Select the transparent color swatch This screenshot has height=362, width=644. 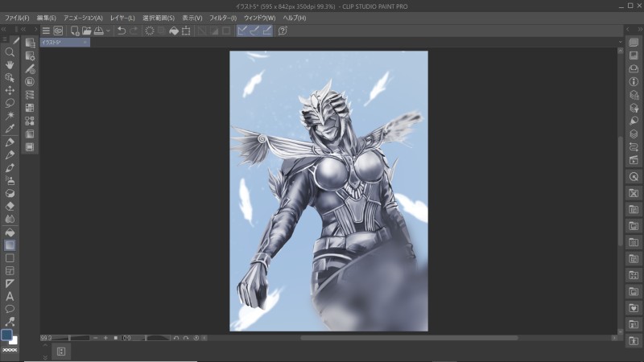(x=10, y=350)
